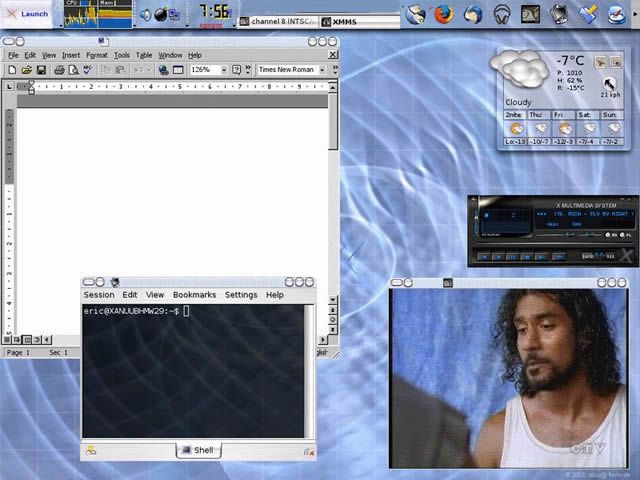This screenshot has width=640, height=480.
Task: Expand the Undo history dropdown arrow
Action: [148, 70]
